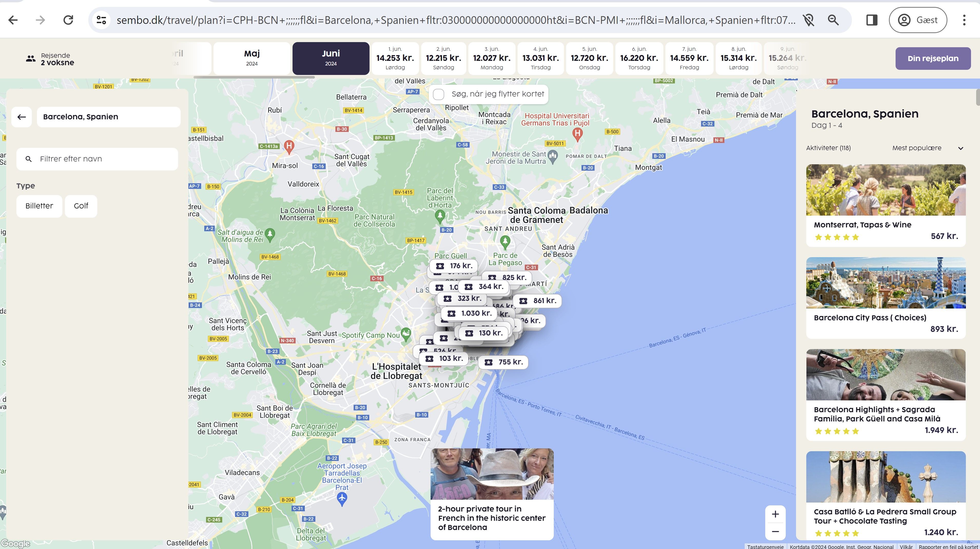The height and width of the screenshot is (549, 980).
Task: Click the 755 kr. ticket map marker
Action: 503,362
